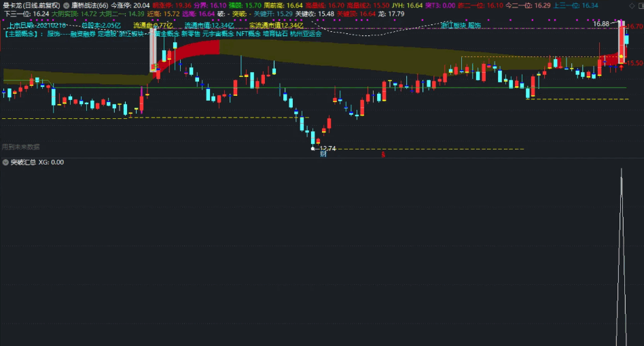The image size is (644, 346).
Task: Click the 远高: 16.64 value
Action: (x=198, y=14)
